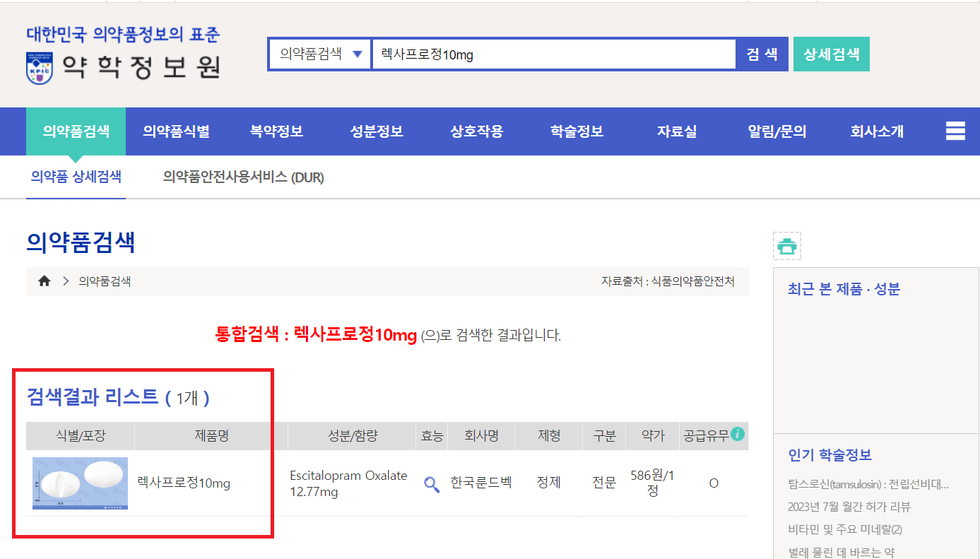
Task: Click the 회사명 column header
Action: pos(481,436)
